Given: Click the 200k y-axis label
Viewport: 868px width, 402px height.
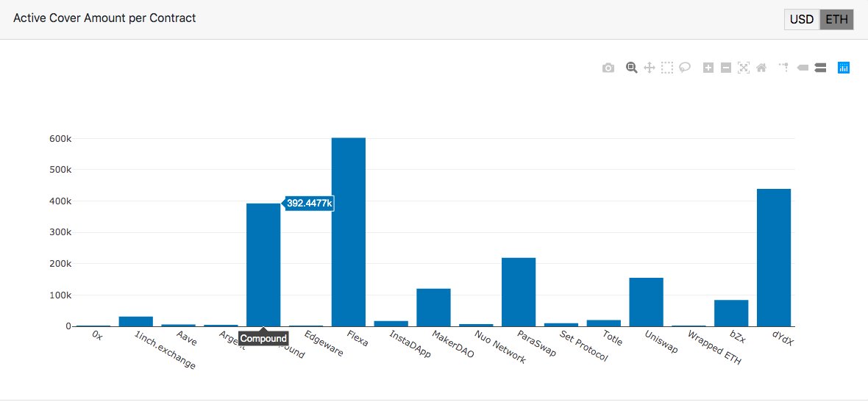Looking at the screenshot, I should (60, 264).
